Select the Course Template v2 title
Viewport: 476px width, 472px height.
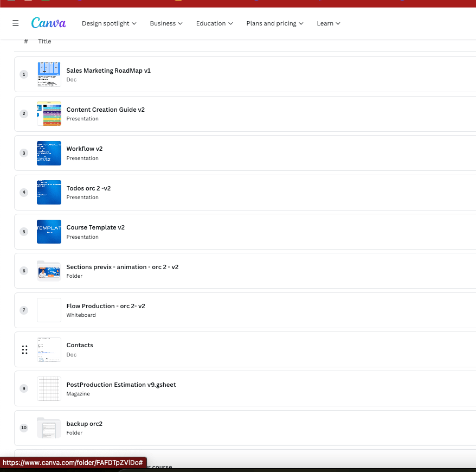95,227
